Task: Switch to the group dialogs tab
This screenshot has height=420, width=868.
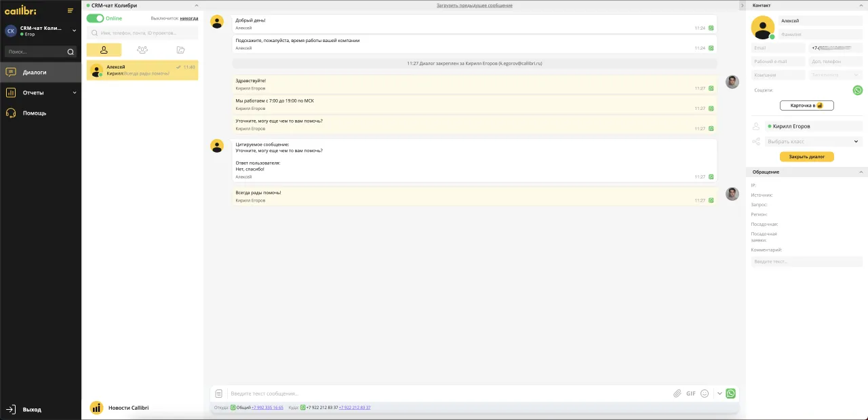Action: pyautogui.click(x=142, y=50)
